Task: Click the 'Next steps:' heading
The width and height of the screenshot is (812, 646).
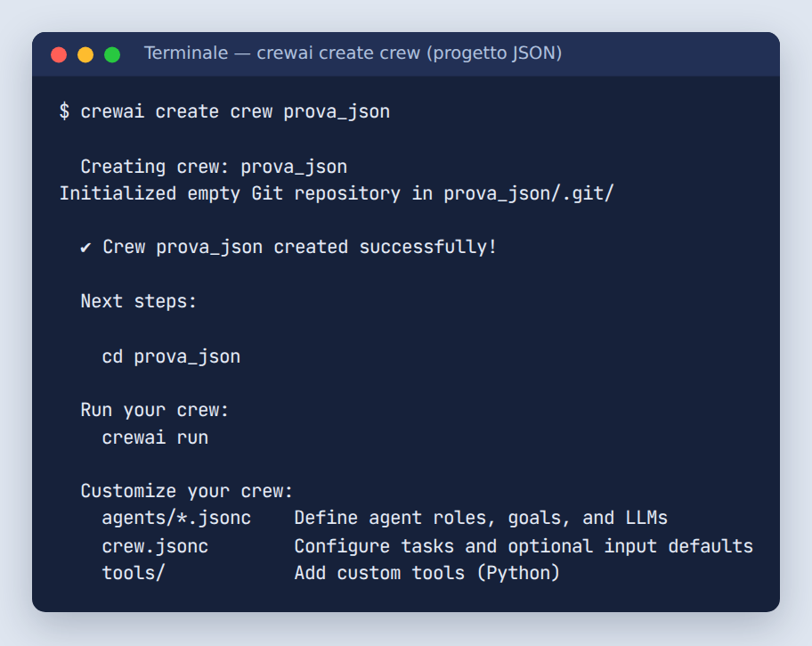Action: click(x=139, y=301)
